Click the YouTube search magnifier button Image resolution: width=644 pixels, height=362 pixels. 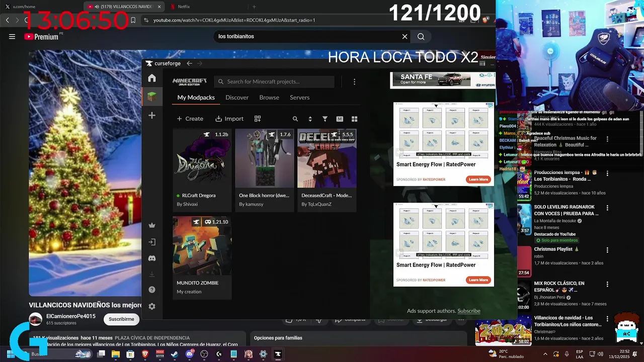pos(421,37)
